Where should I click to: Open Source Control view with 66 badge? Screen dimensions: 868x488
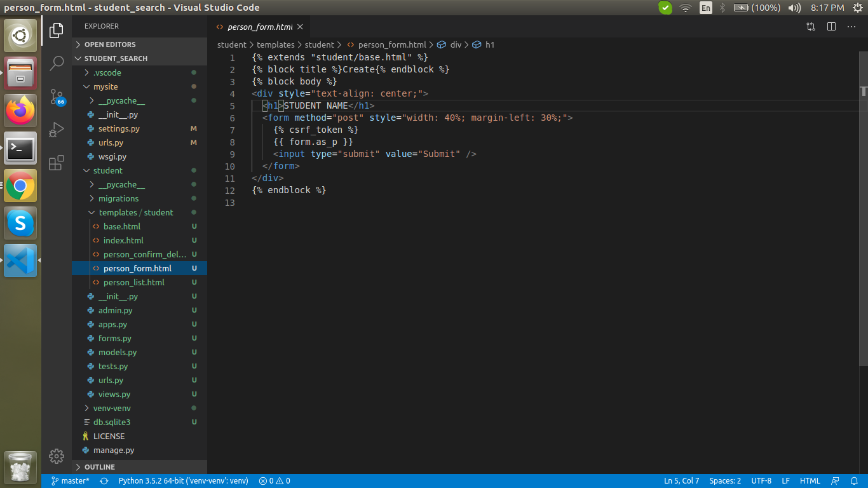(57, 97)
